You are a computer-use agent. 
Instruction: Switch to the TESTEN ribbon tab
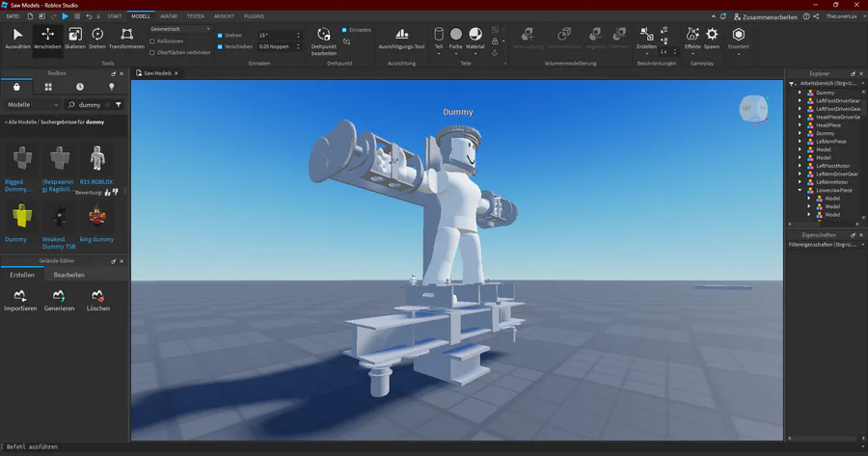(196, 16)
